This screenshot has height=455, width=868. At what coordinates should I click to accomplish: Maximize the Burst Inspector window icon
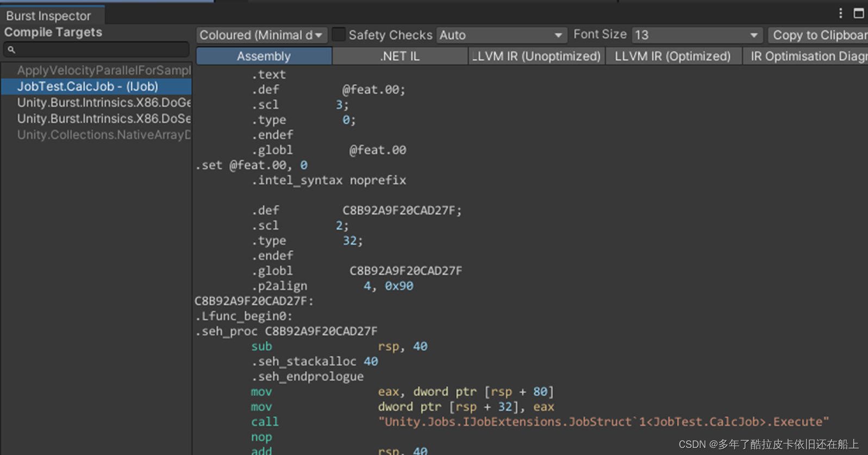[859, 13]
